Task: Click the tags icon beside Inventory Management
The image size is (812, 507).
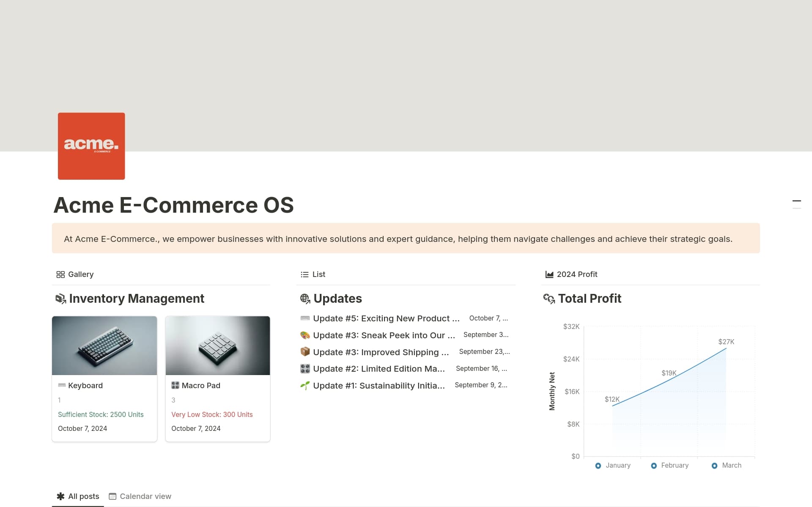Action: (60, 298)
